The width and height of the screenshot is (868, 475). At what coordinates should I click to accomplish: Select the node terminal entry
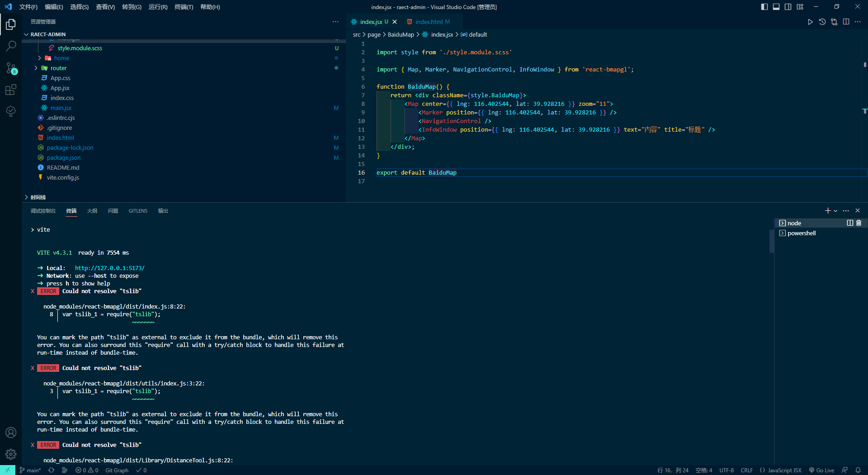pyautogui.click(x=811, y=223)
